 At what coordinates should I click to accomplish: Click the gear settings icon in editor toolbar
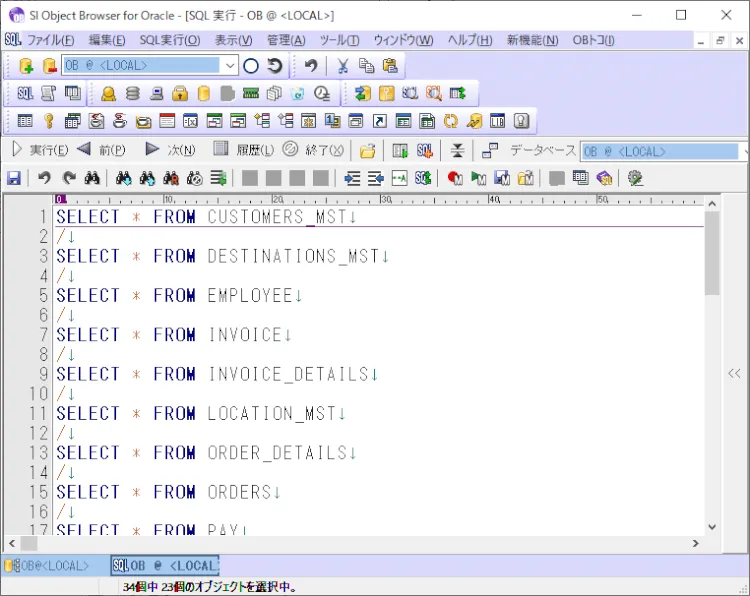pyautogui.click(x=635, y=178)
